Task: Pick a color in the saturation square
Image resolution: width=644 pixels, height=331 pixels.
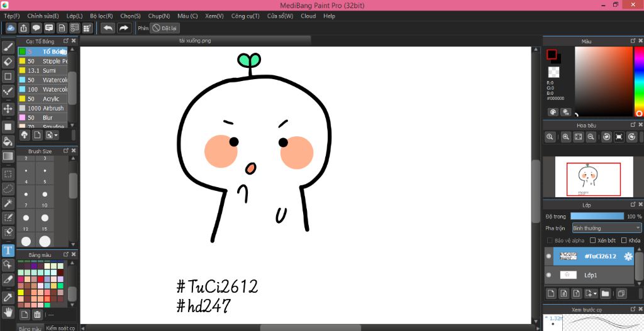Action: [x=603, y=81]
